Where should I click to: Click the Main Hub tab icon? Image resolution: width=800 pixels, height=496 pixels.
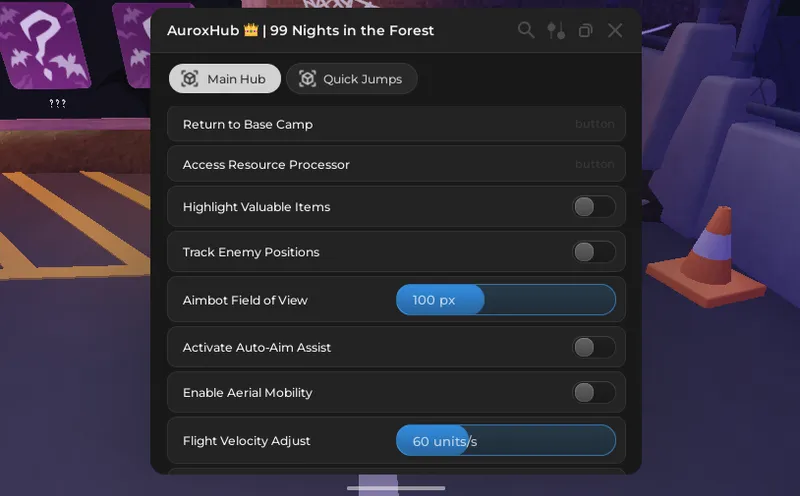click(x=190, y=79)
